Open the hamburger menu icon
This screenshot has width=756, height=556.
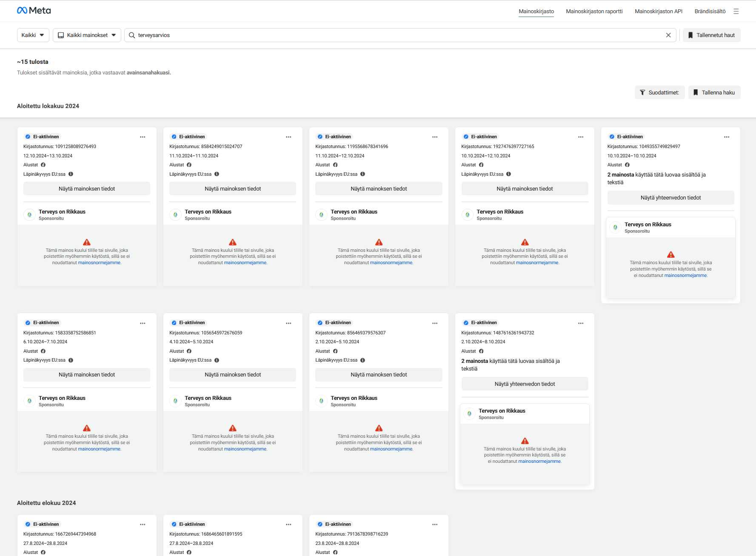pos(736,11)
